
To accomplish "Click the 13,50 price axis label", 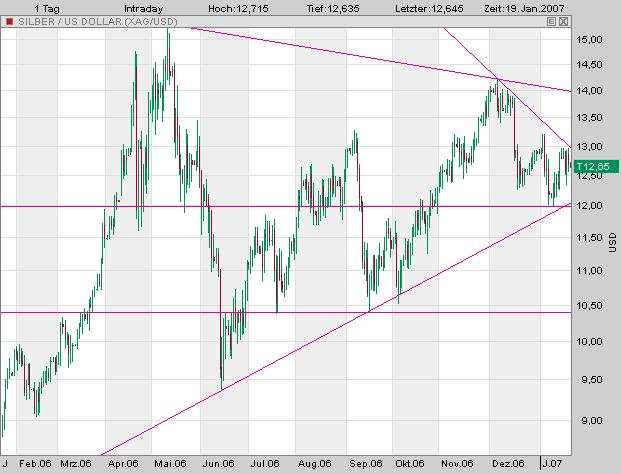I will pos(589,118).
